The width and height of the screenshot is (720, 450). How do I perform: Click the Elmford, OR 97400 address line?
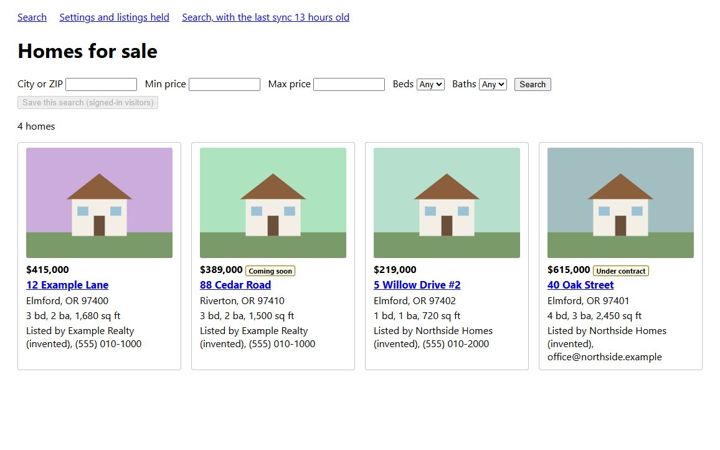pos(68,301)
